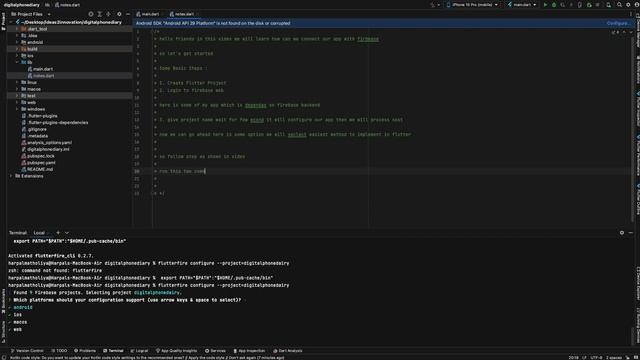The height and width of the screenshot is (360, 640).
Task: Open the main.dart run configuration dropdown
Action: (x=522, y=5)
